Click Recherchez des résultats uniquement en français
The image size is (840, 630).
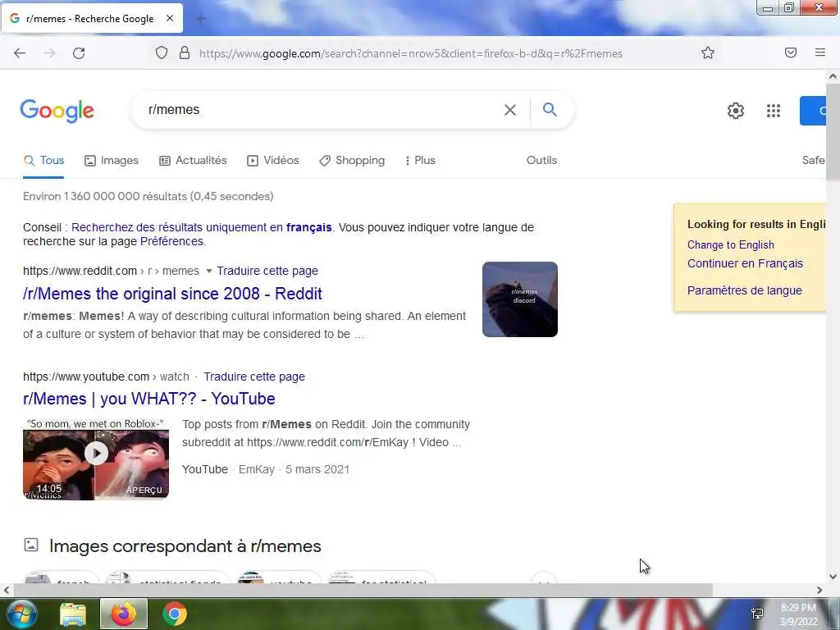(202, 227)
